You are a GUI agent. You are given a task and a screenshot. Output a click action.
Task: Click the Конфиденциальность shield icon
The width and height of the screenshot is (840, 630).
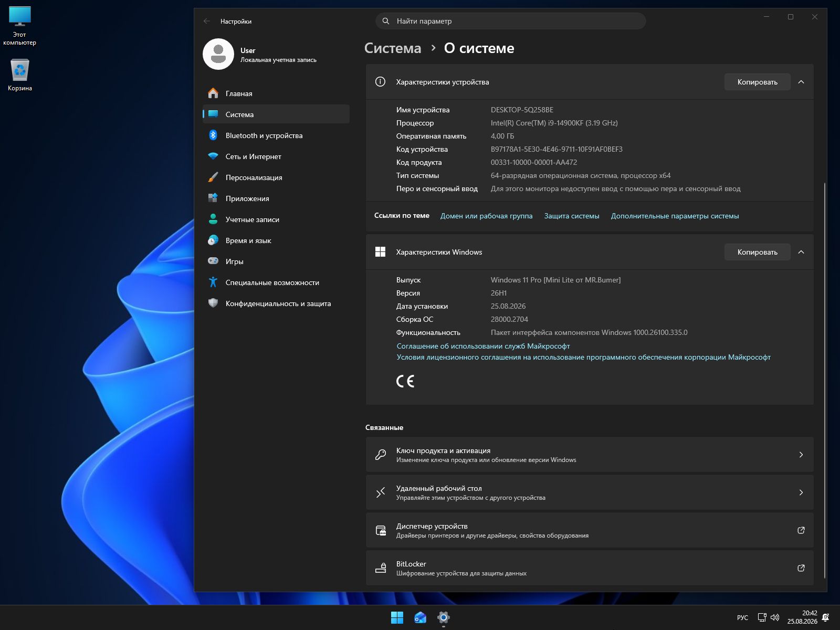point(213,303)
